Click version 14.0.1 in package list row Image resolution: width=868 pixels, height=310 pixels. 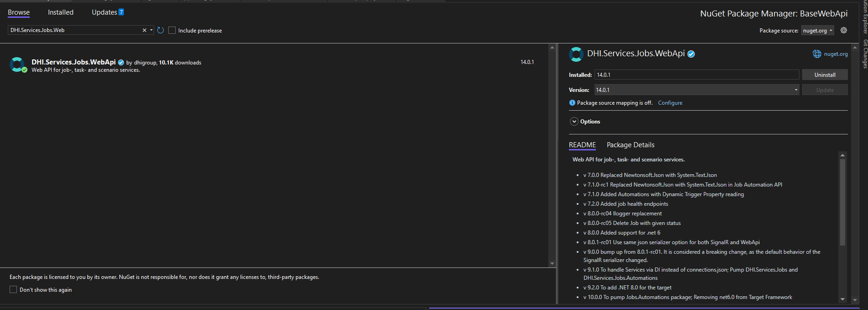coord(527,62)
